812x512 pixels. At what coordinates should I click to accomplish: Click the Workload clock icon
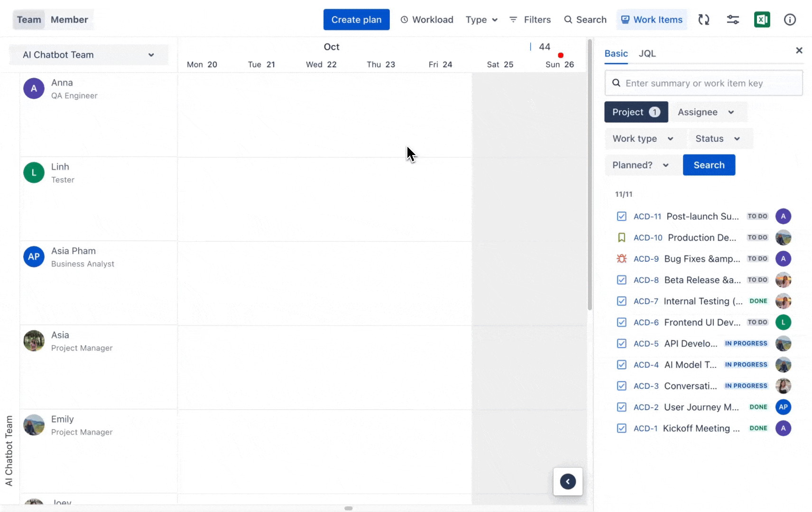(x=405, y=19)
